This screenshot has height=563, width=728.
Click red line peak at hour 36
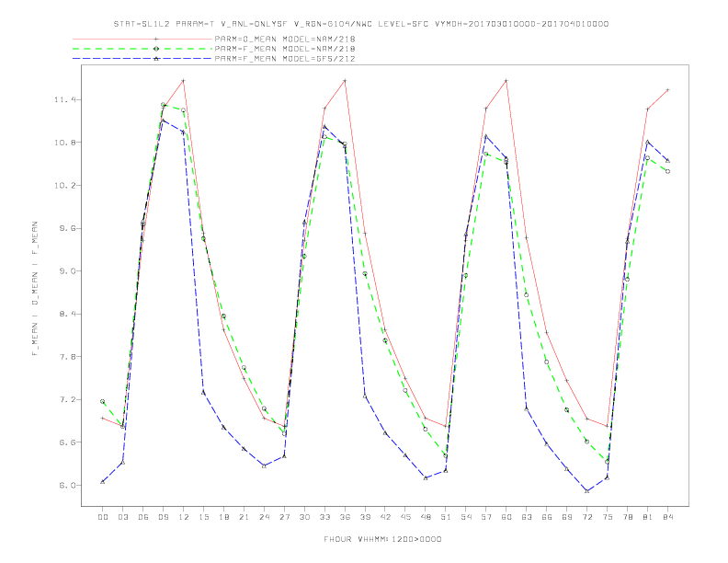(345, 81)
